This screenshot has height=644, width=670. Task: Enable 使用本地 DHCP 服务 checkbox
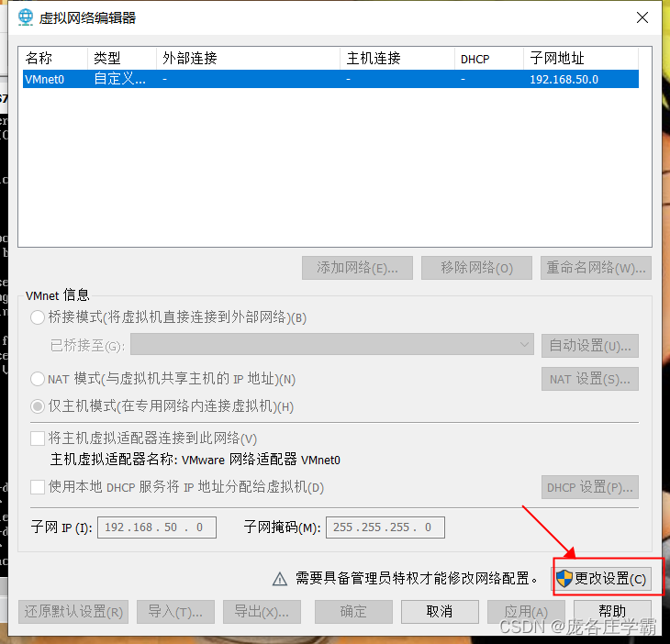tap(38, 487)
